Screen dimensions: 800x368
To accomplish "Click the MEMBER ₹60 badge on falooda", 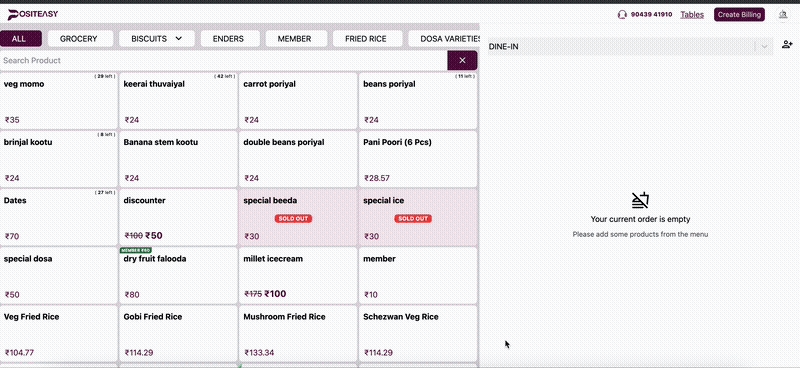I will [135, 251].
